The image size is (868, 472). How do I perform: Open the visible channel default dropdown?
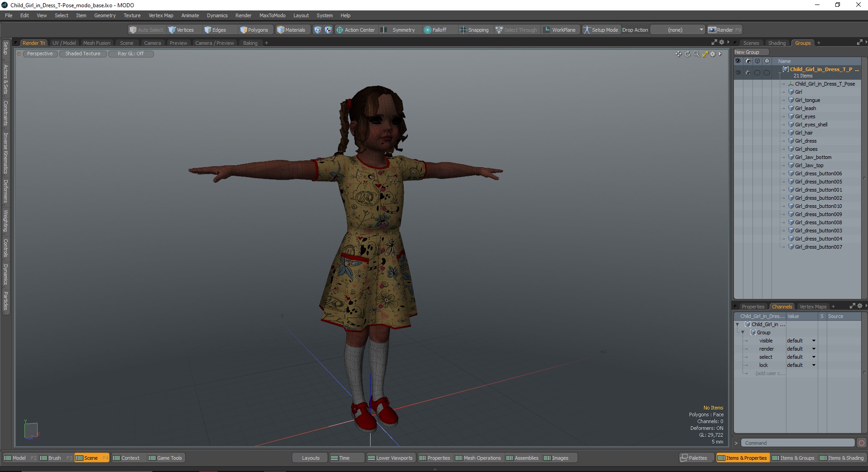pyautogui.click(x=801, y=341)
